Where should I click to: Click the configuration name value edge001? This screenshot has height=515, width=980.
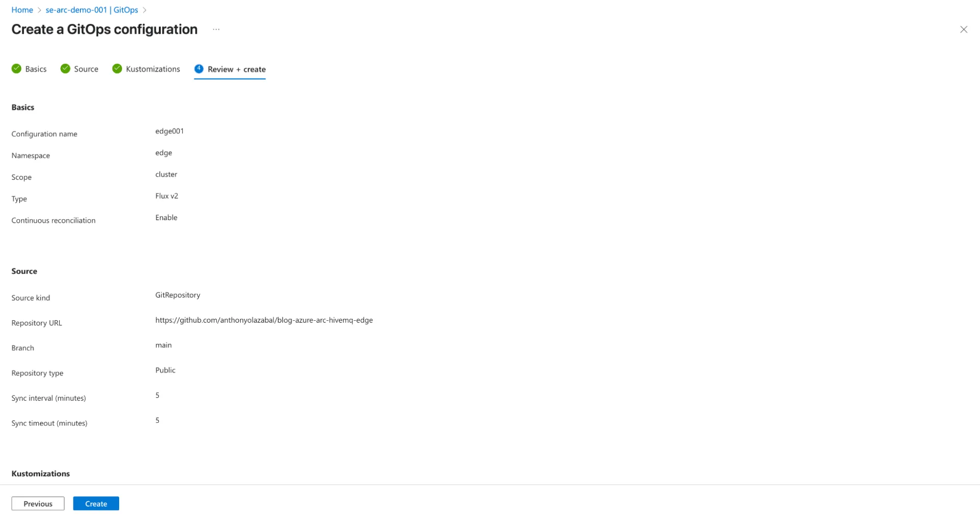(x=170, y=131)
